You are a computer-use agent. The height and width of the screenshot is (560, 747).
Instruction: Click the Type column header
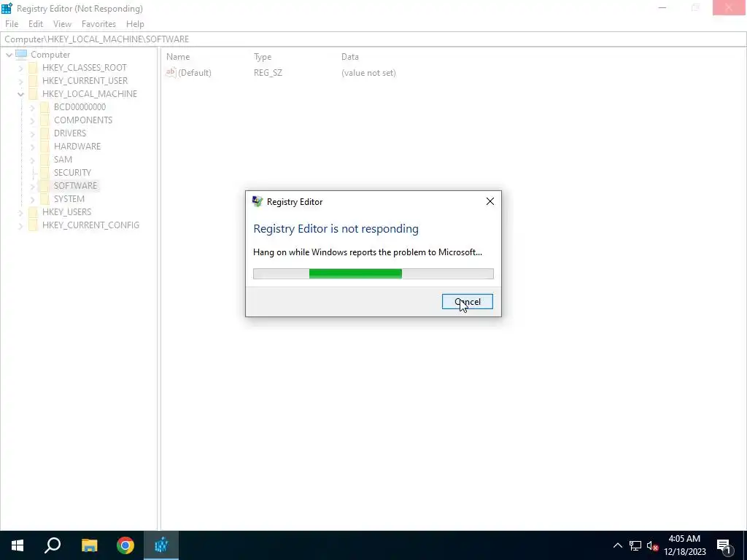click(263, 57)
